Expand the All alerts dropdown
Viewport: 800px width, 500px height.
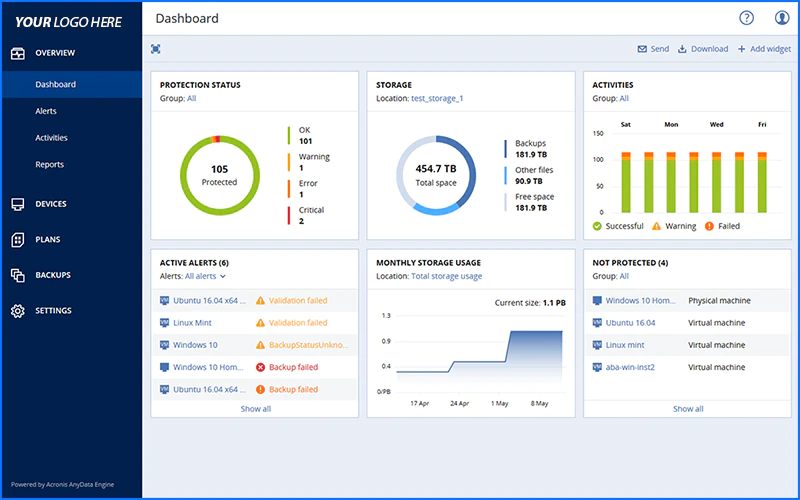pos(205,276)
